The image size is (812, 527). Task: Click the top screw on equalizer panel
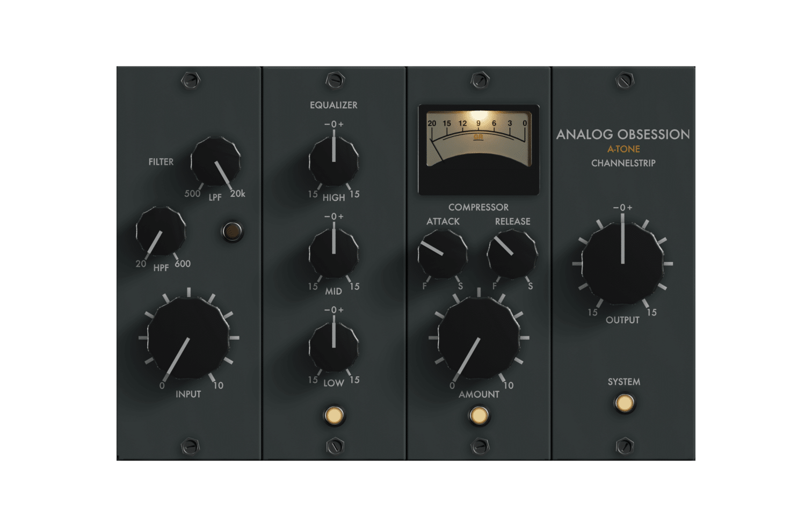click(x=335, y=80)
